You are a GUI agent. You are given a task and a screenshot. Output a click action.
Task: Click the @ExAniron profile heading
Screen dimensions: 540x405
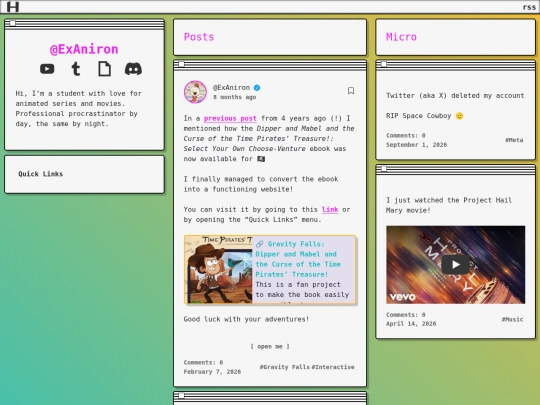point(84,49)
